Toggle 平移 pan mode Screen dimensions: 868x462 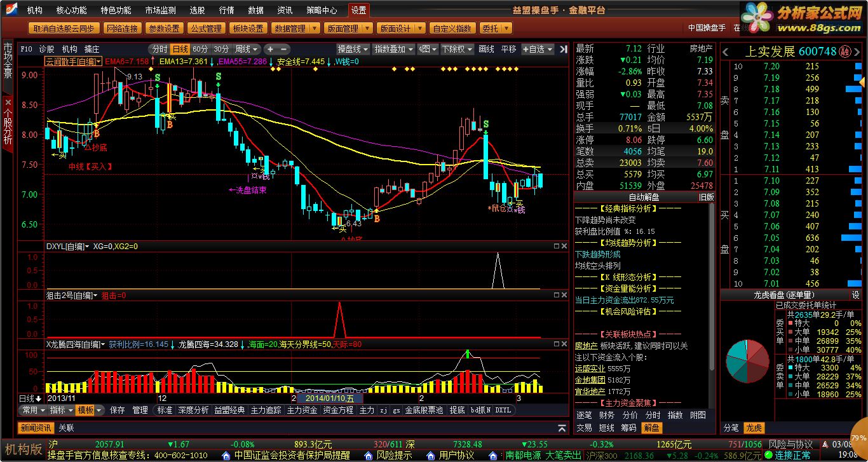click(x=508, y=49)
